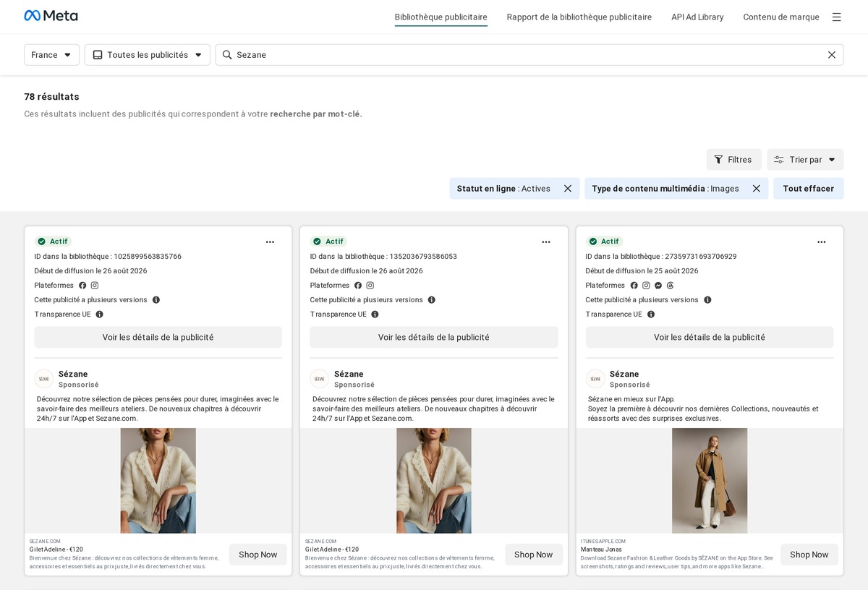This screenshot has height=590, width=868.
Task: Click Sézane avatar in ad 27359731693706929
Action: tap(595, 379)
